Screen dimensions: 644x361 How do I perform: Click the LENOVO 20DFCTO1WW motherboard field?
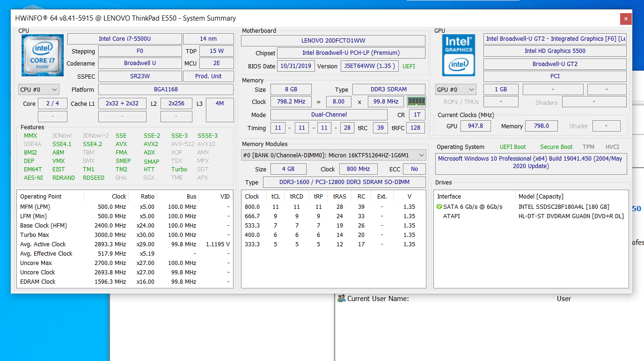pos(333,41)
